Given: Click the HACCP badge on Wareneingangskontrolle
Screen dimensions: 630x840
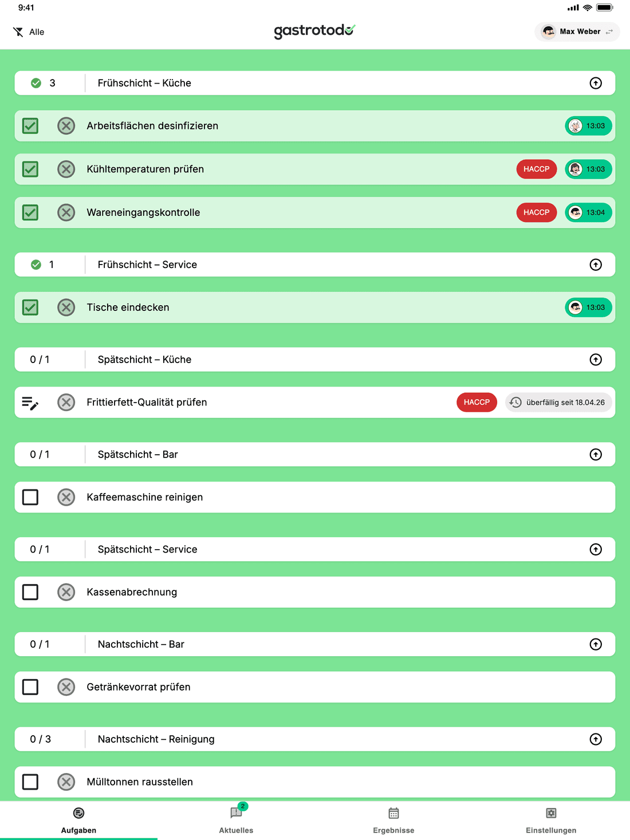Looking at the screenshot, I should 536,212.
